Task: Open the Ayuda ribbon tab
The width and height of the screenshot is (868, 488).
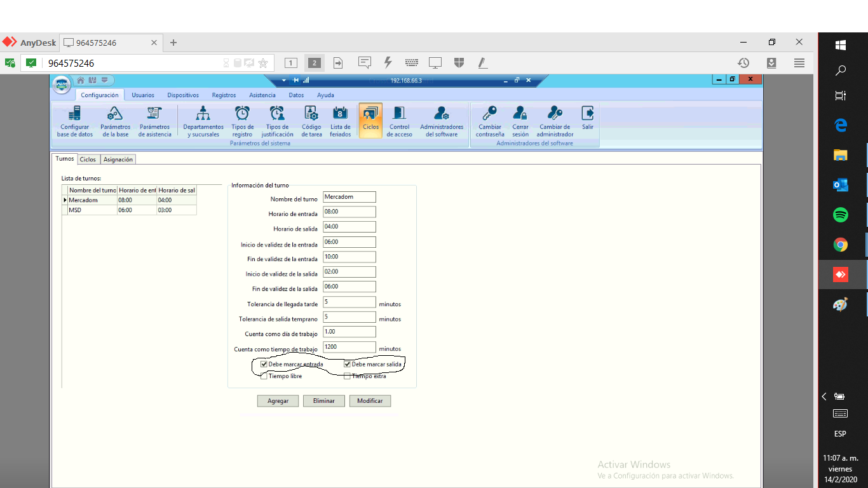Action: coord(325,95)
